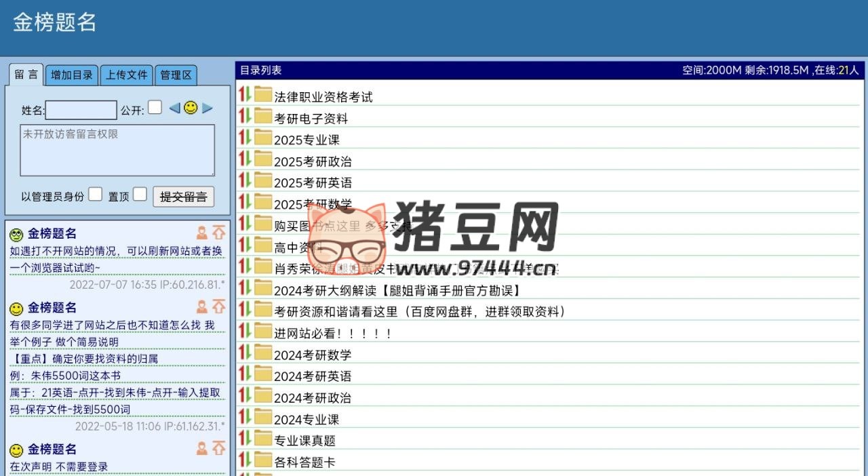
Task: Open the 2025考研英语 folder
Action: pos(312,182)
